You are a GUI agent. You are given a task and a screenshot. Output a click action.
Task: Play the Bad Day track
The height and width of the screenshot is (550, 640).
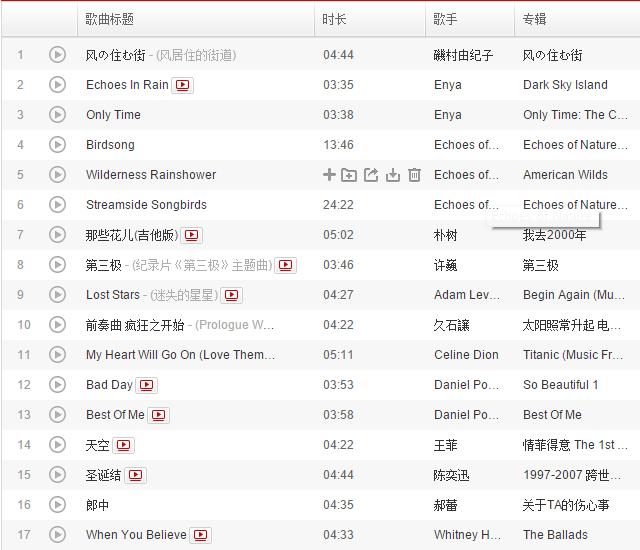[x=57, y=384]
